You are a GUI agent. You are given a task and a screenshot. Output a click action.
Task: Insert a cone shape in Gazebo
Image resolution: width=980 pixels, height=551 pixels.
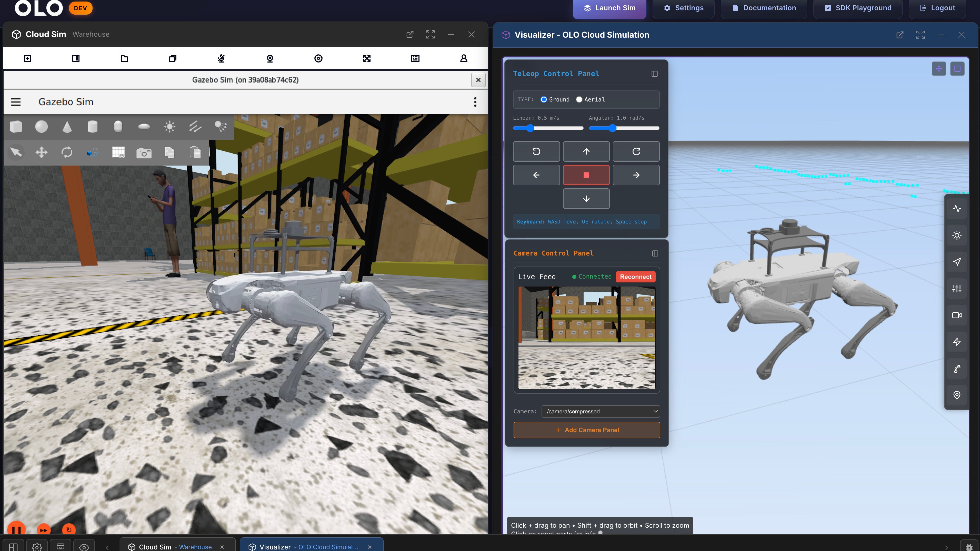pyautogui.click(x=67, y=127)
